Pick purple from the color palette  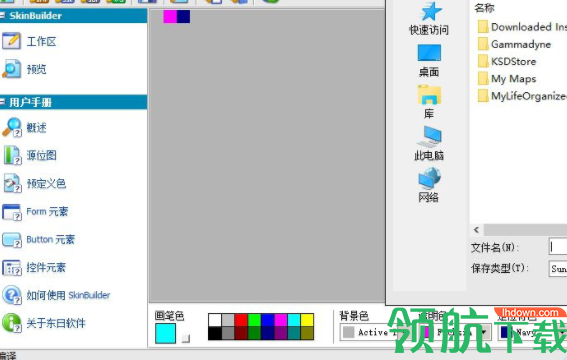(x=281, y=333)
